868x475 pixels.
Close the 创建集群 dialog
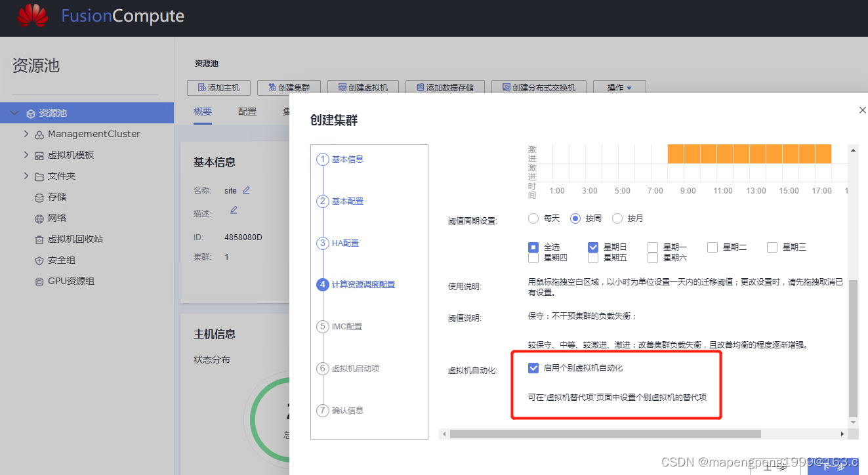(862, 111)
